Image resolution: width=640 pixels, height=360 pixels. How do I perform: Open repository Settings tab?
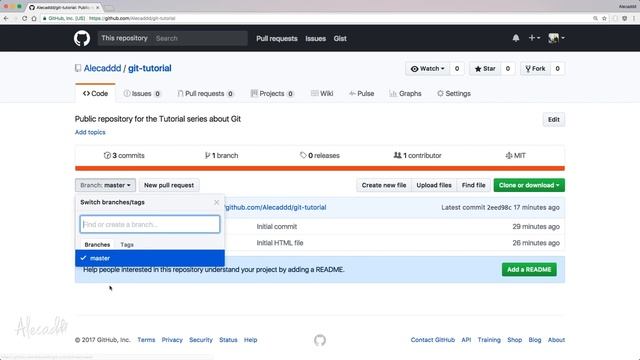click(x=454, y=93)
